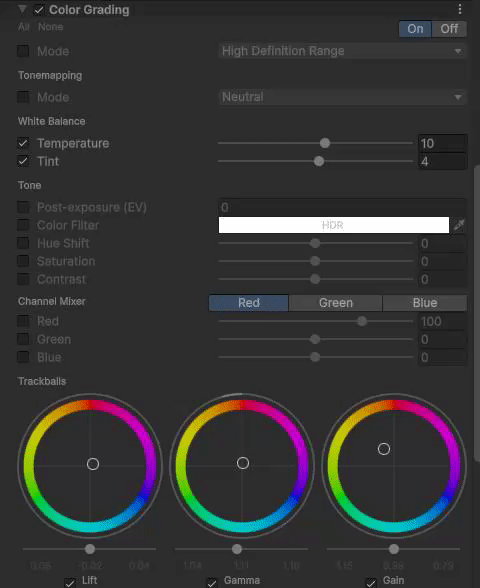Screen dimensions: 480x588
Task: Click the Color Filter eyedropper icon
Action: [459, 225]
